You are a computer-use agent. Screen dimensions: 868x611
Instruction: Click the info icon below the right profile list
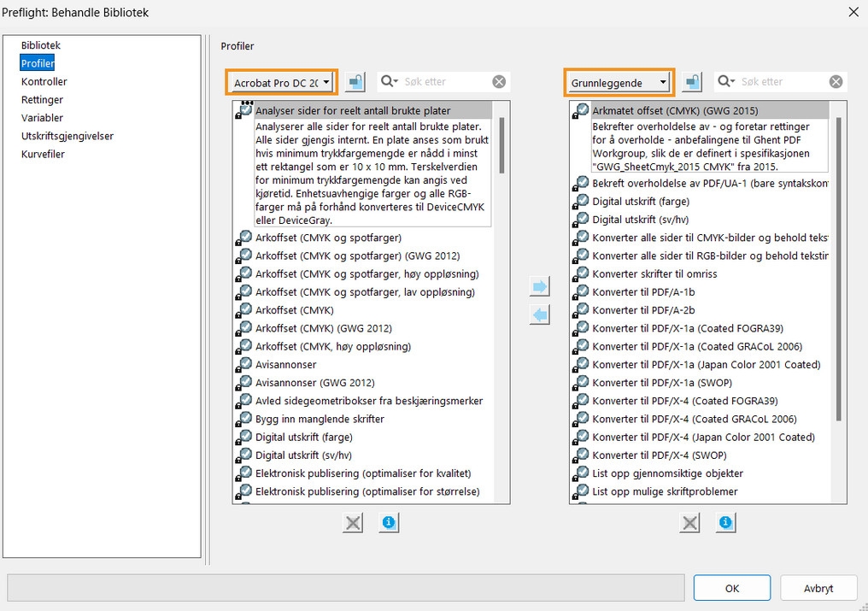coord(725,522)
